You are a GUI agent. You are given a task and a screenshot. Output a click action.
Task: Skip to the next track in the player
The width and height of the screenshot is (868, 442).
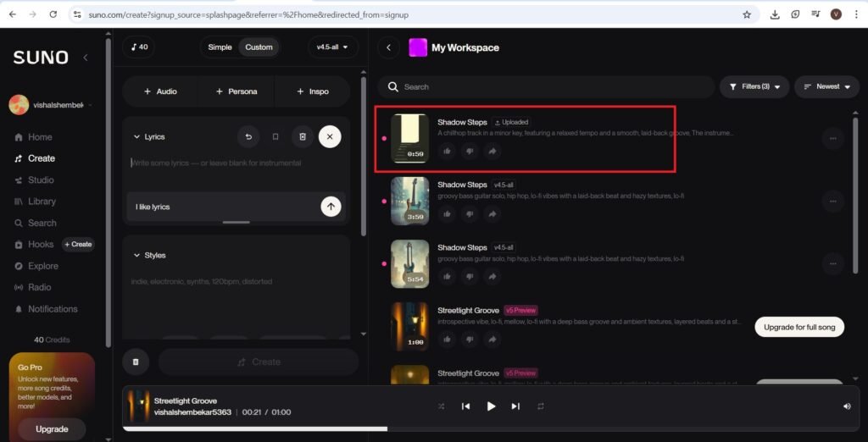[x=515, y=406]
